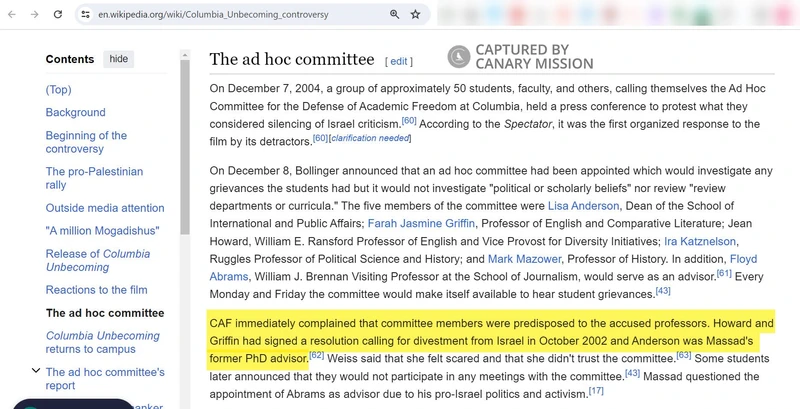Go back to the previous page

tap(11, 15)
